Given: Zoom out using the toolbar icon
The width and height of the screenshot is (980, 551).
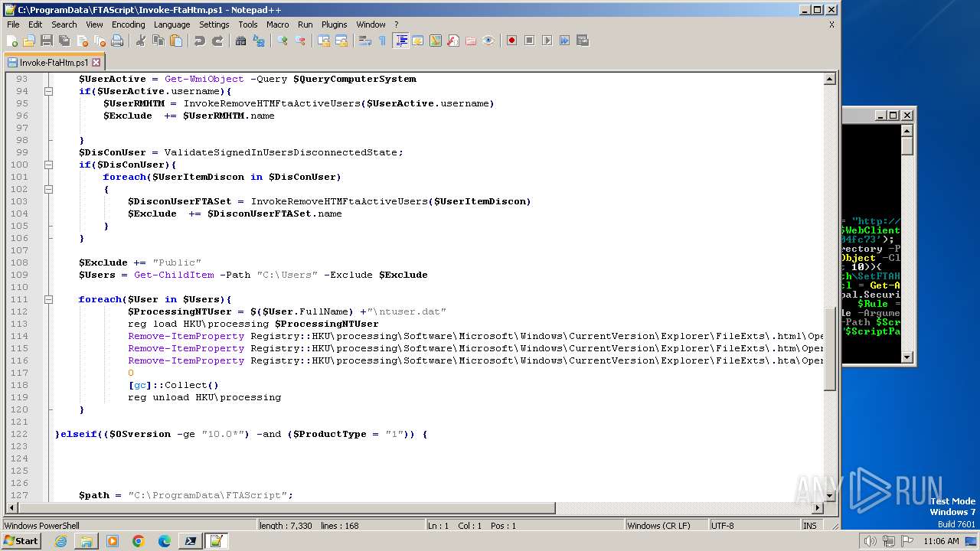Looking at the screenshot, I should 300,41.
